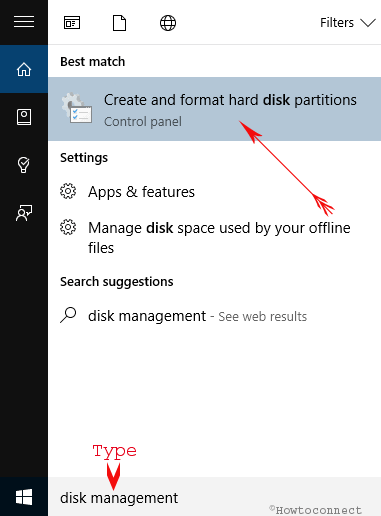Expand the Filters dropdown
Screen dimensions: 381x516
coord(348,23)
